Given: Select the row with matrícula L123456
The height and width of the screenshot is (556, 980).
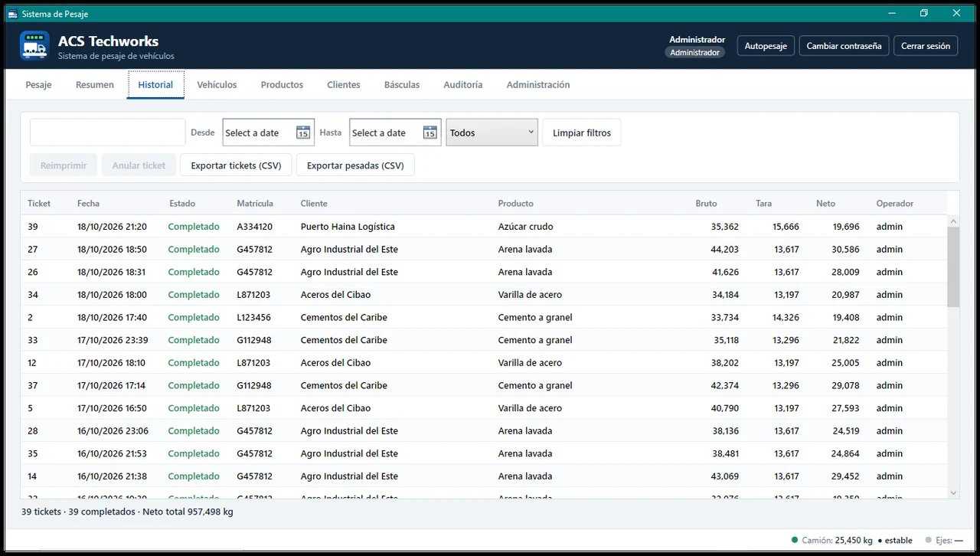Looking at the screenshot, I should tap(484, 317).
